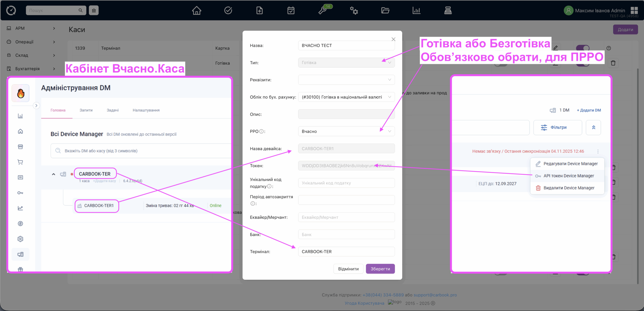Click the bar chart reports icon

click(x=416, y=11)
